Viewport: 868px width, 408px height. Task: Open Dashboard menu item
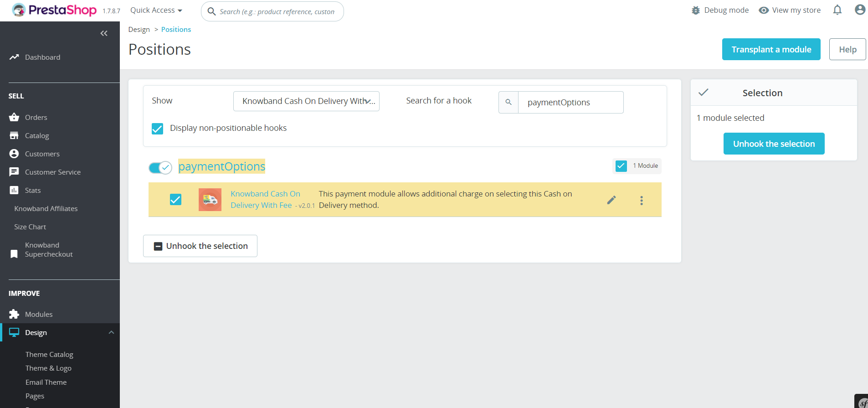coord(42,57)
